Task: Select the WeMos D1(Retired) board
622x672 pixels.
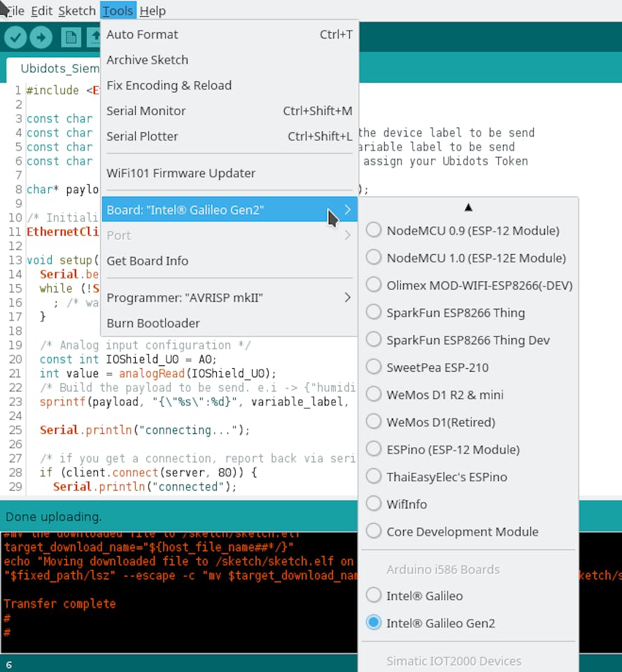Action: (468, 422)
